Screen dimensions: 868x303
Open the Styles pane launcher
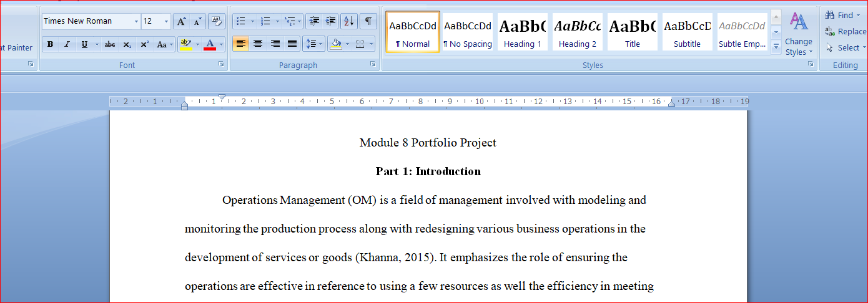tap(811, 64)
